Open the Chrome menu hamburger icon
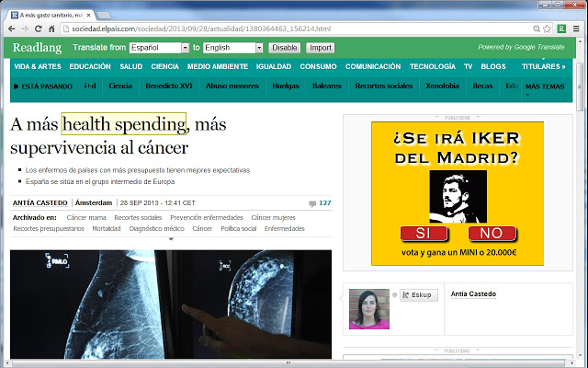588x368 pixels. pos(576,29)
